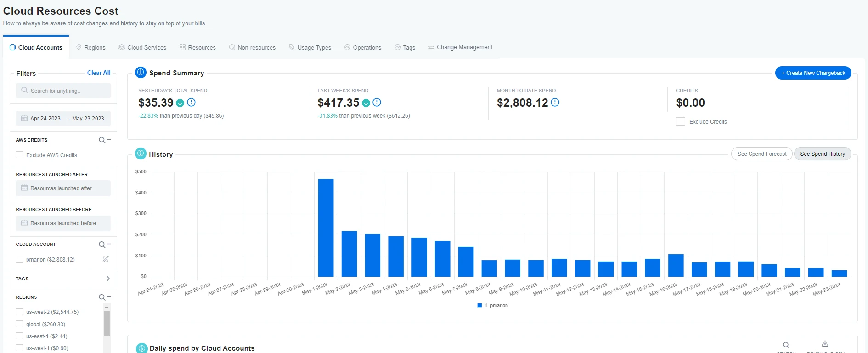
Task: Click the Regions filter search icon
Action: [102, 297]
